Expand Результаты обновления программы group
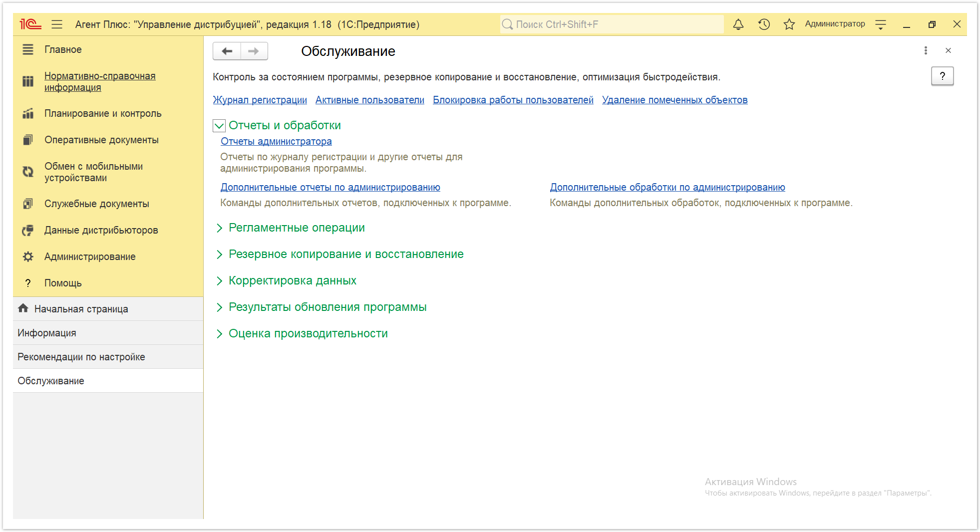This screenshot has width=980, height=532. click(219, 307)
